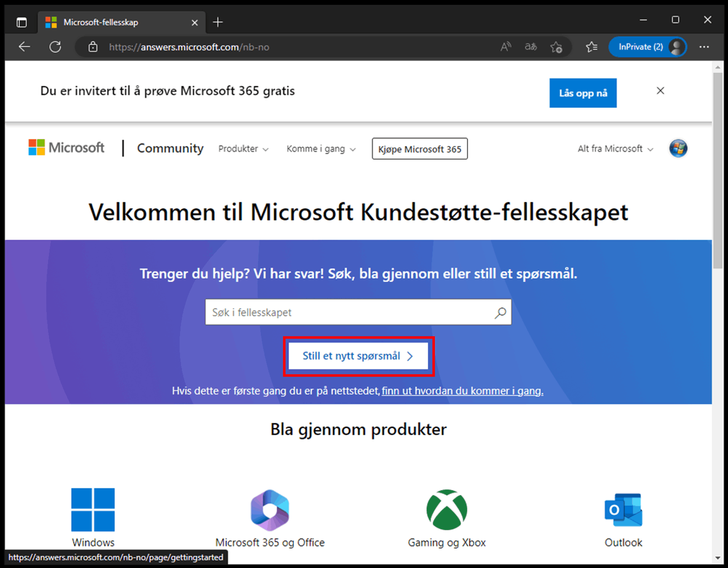Open a new tab with plus icon
Screen dimensions: 728x568
coord(218,22)
